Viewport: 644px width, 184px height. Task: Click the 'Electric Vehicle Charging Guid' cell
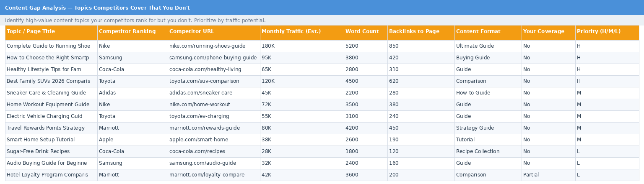51,116
